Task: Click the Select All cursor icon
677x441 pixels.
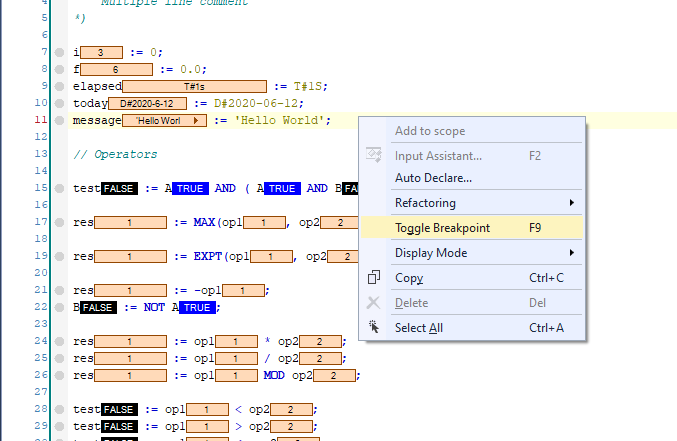Action: pos(374,327)
